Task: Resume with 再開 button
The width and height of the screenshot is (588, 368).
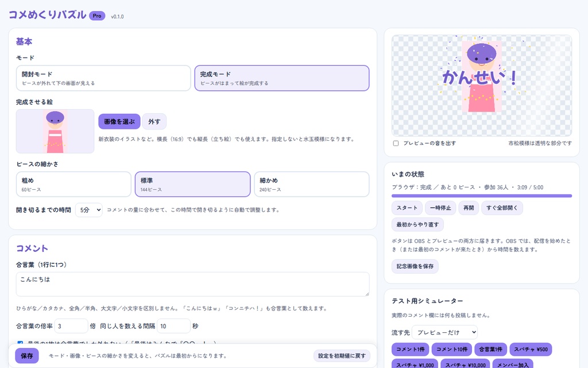Action: (469, 208)
